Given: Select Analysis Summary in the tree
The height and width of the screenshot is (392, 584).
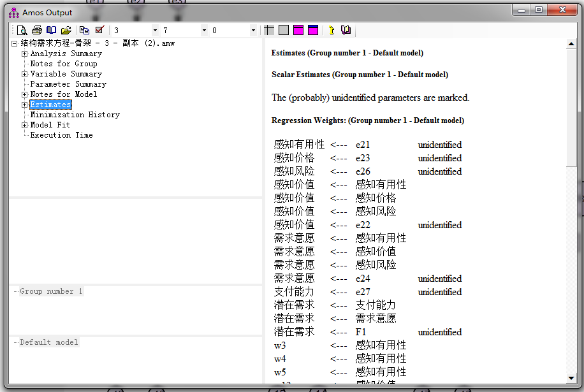Looking at the screenshot, I should [66, 54].
